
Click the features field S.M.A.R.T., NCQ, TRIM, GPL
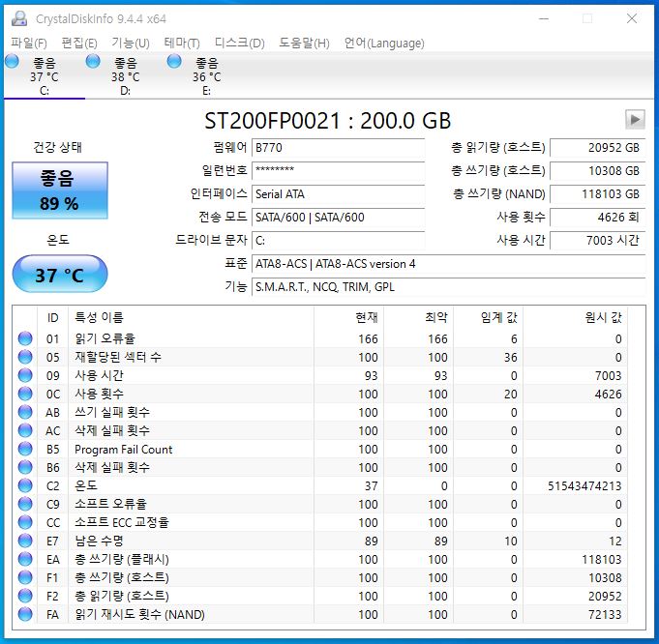(x=448, y=287)
